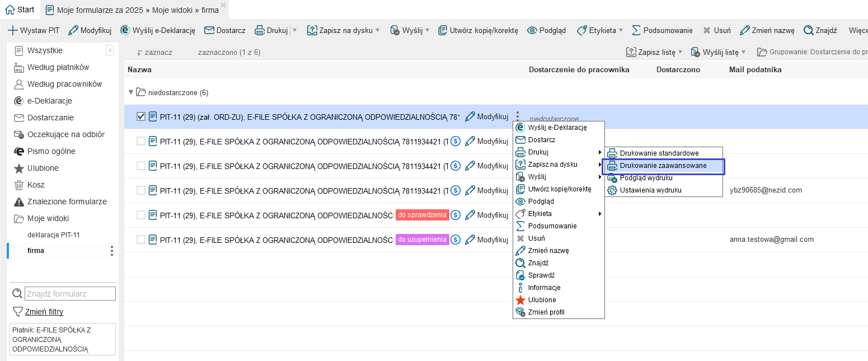Image resolution: width=868 pixels, height=361 pixels.
Task: Check the row labeled do sprawdzenia
Action: (x=141, y=215)
